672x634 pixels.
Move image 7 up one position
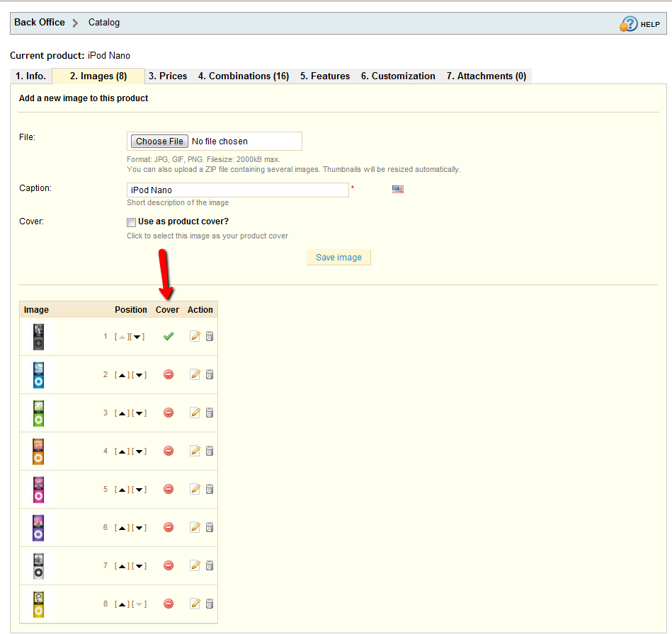[x=122, y=566]
